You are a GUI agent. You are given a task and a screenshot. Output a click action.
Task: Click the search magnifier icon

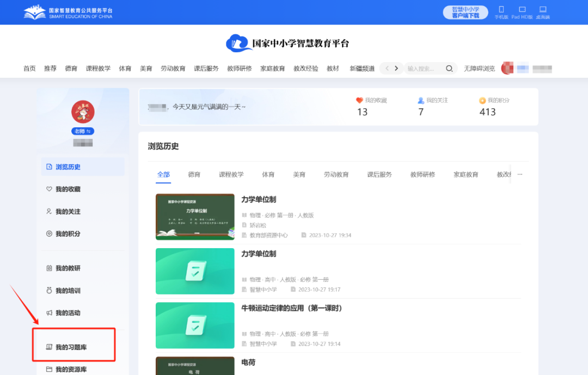click(x=449, y=69)
